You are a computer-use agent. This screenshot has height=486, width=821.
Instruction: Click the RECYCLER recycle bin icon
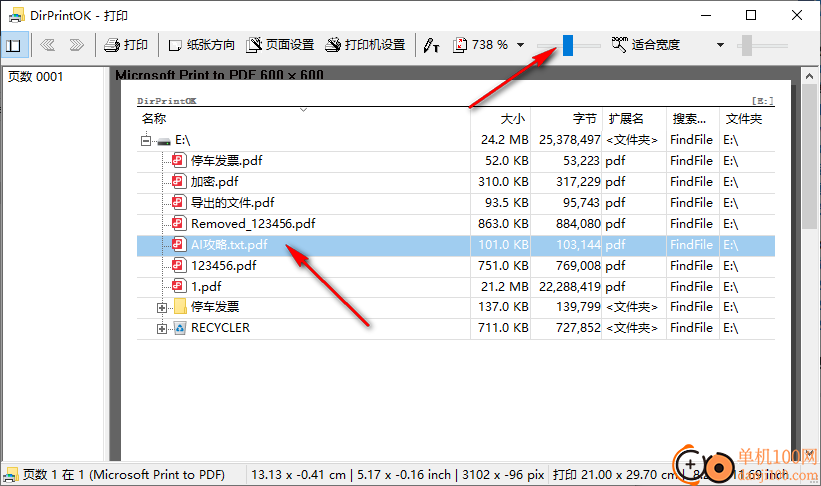point(180,328)
